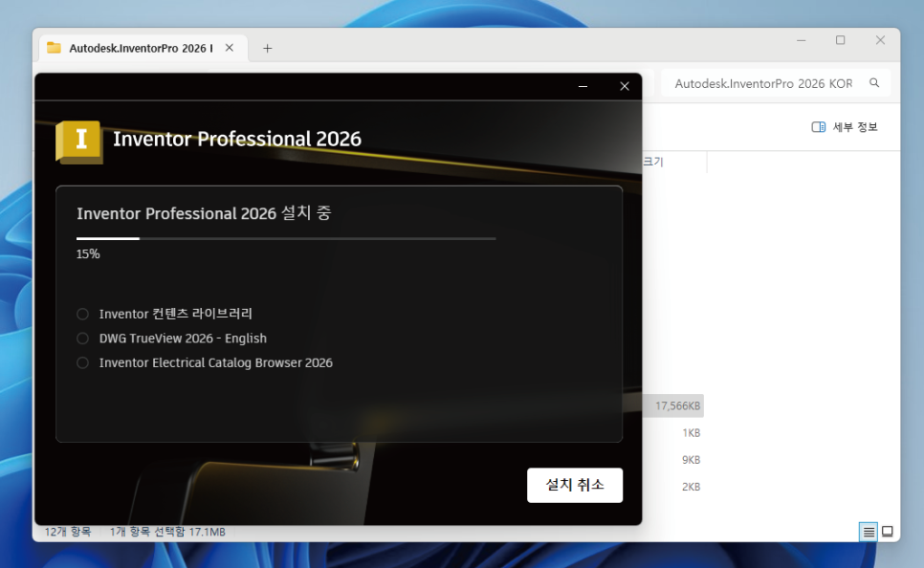Close the Autodesk.InventorPro Explorer tab
The height and width of the screenshot is (568, 924).
(x=230, y=48)
